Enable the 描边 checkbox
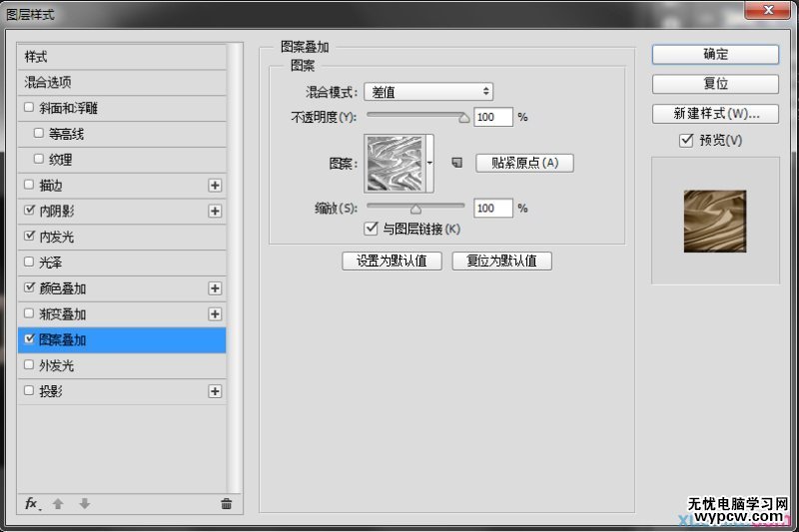The width and height of the screenshot is (799, 532). (29, 185)
